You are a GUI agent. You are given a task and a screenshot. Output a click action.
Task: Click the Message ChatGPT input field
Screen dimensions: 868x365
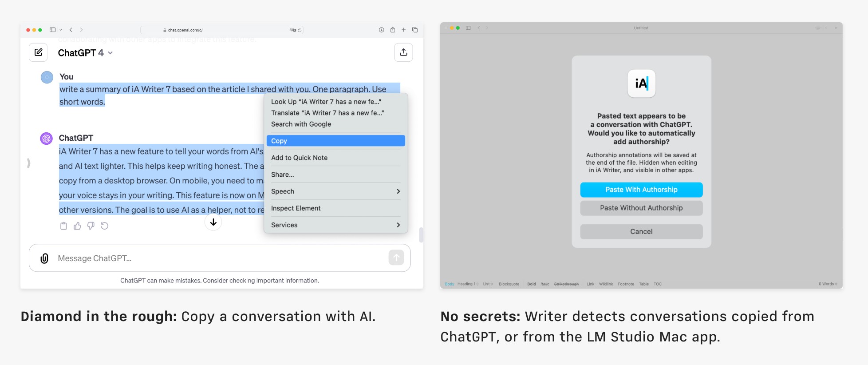pos(220,258)
